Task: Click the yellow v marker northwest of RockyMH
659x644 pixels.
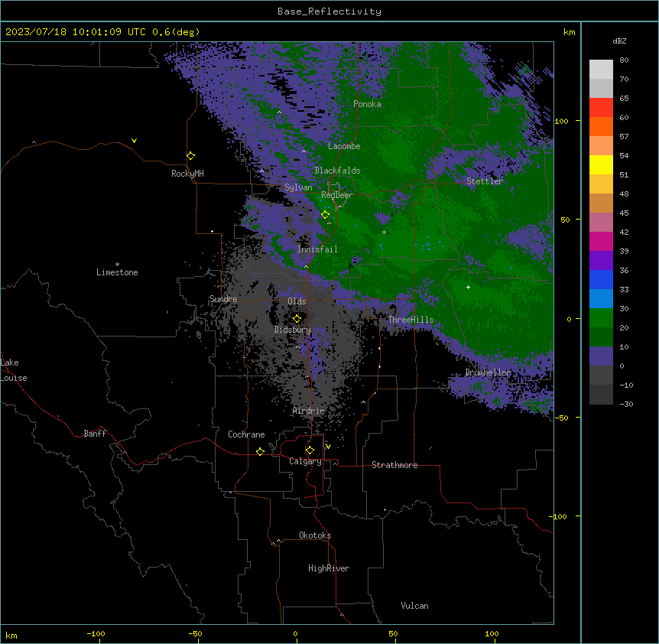Action: pyautogui.click(x=134, y=141)
